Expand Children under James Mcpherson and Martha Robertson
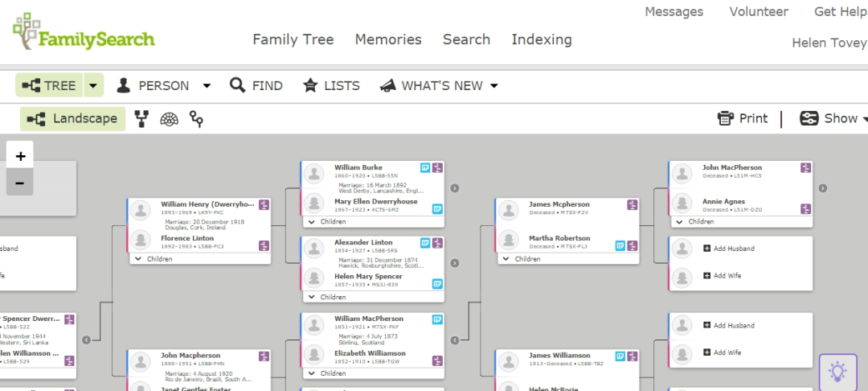Image resolution: width=868 pixels, height=391 pixels. [x=522, y=259]
